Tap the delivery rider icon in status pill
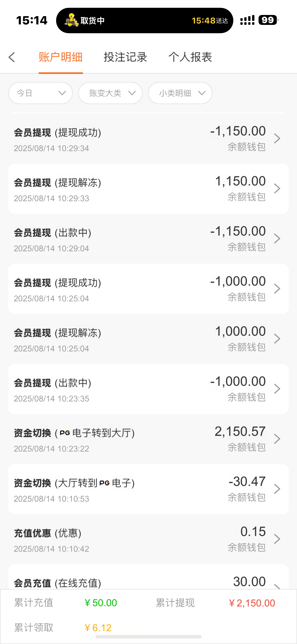Viewport: 297px width, 644px height. tap(71, 20)
